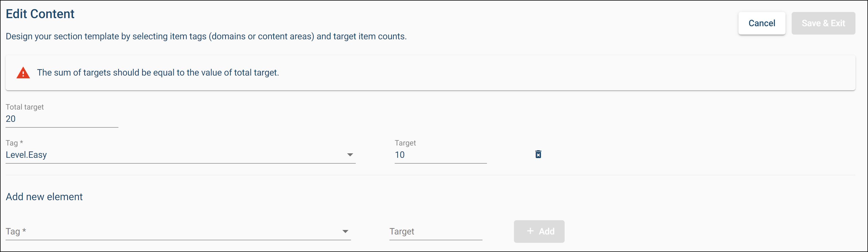Viewport: 868px width, 252px height.
Task: Delete the Level.Easy tag row
Action: (x=538, y=154)
